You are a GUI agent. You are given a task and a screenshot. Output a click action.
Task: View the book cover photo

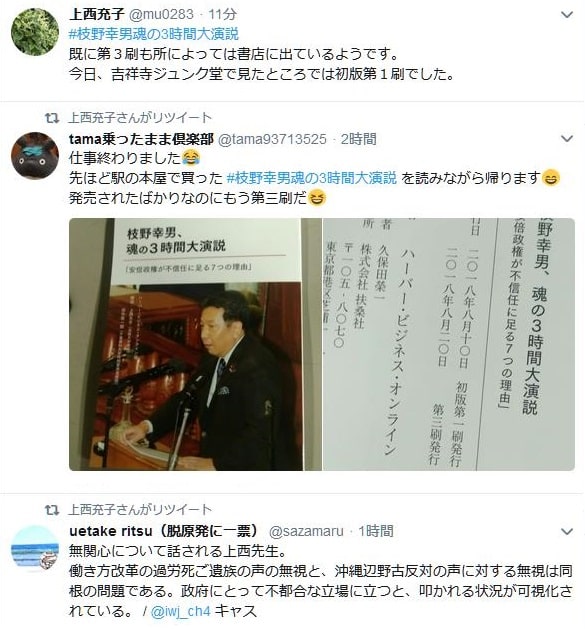(x=195, y=344)
